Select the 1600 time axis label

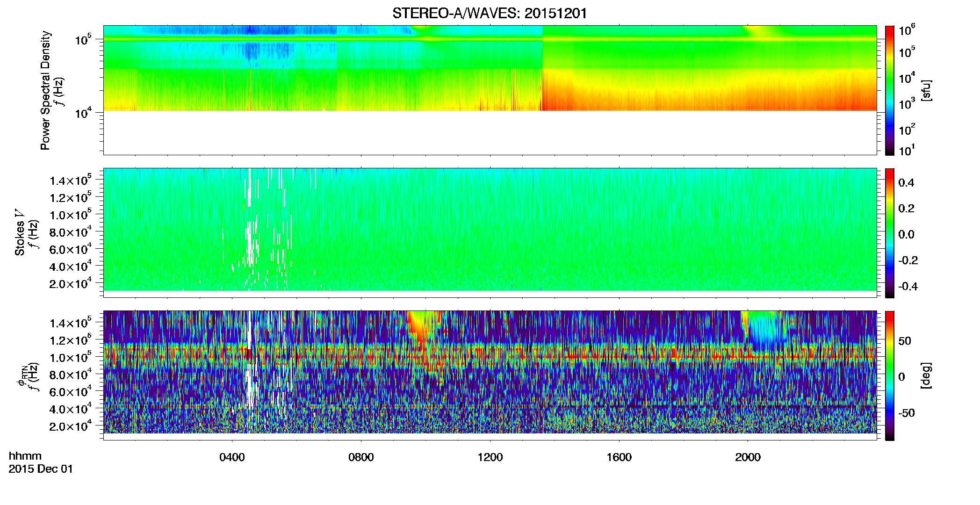pyautogui.click(x=619, y=457)
